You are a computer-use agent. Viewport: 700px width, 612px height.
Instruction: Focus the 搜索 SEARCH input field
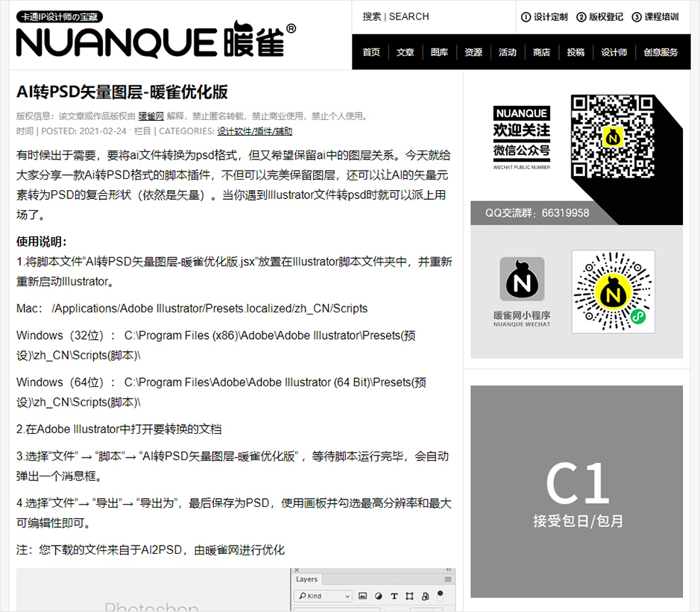(433, 17)
